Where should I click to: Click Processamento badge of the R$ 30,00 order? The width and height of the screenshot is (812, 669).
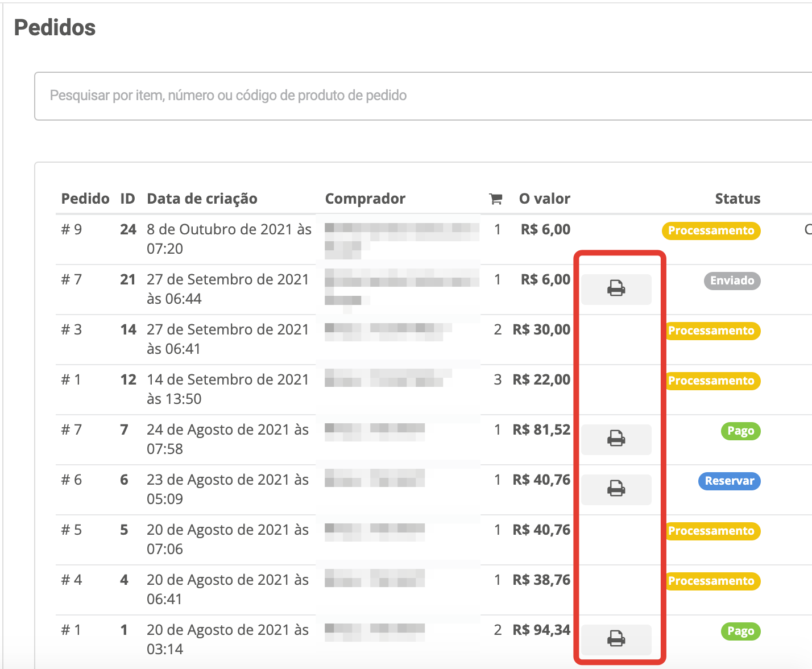click(713, 331)
